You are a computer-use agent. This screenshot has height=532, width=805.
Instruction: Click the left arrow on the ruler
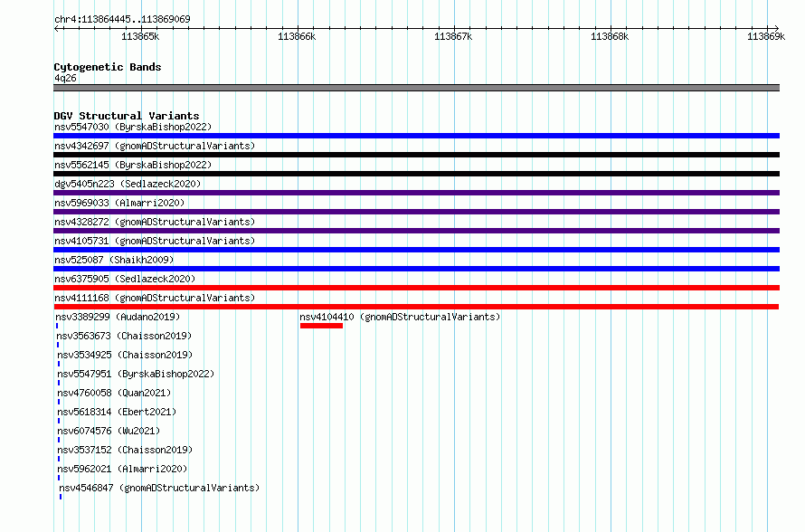click(x=56, y=28)
